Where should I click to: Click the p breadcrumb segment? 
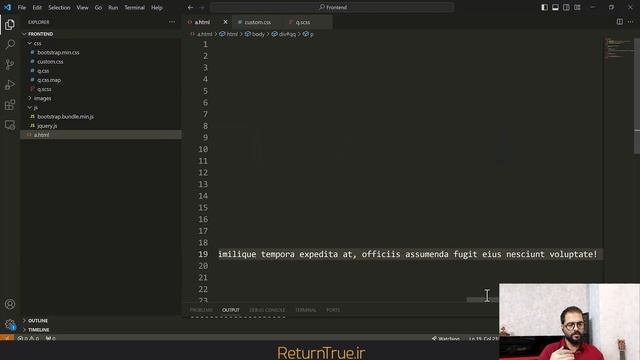coord(308,34)
